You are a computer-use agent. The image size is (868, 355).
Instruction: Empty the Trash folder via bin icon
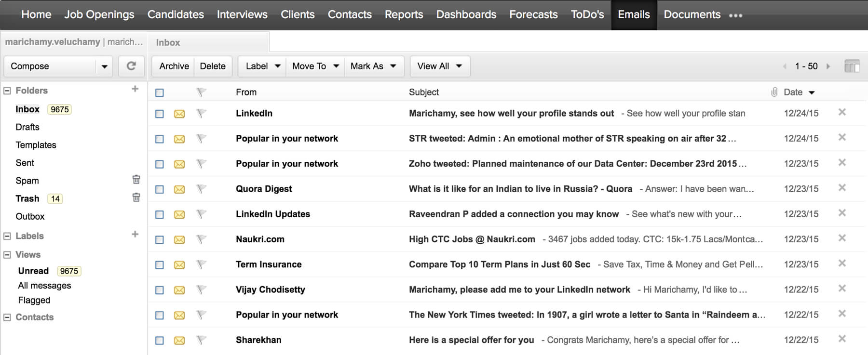136,197
